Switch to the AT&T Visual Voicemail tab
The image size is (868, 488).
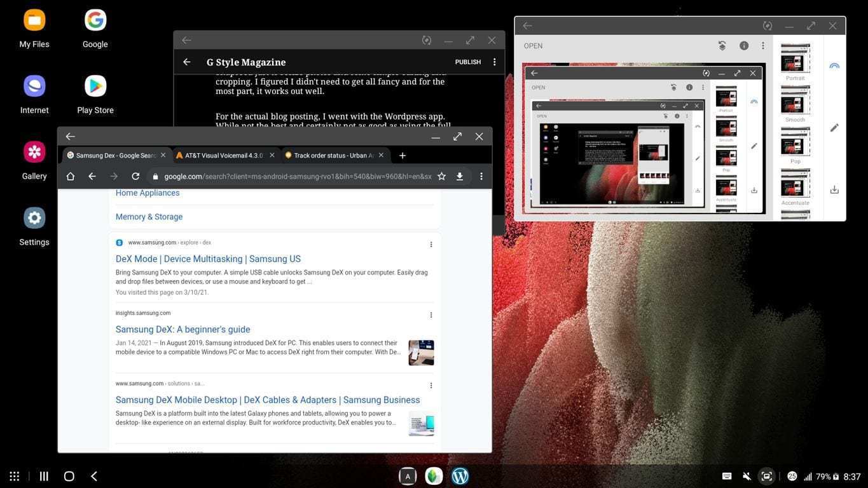(224, 155)
